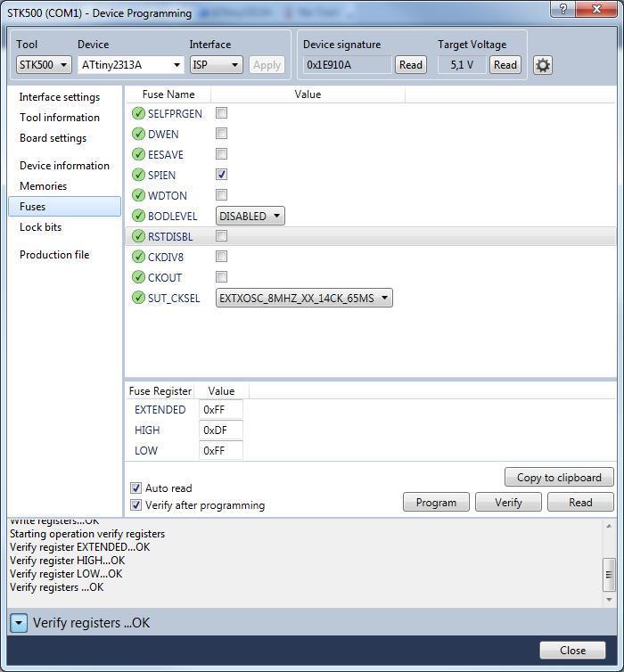Open the Tool dropdown showing STK500

coord(44,65)
